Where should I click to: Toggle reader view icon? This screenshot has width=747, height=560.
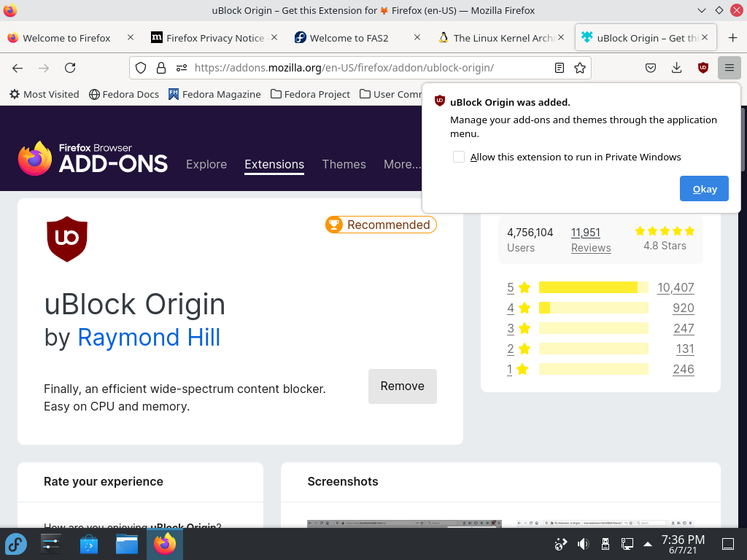click(x=560, y=68)
